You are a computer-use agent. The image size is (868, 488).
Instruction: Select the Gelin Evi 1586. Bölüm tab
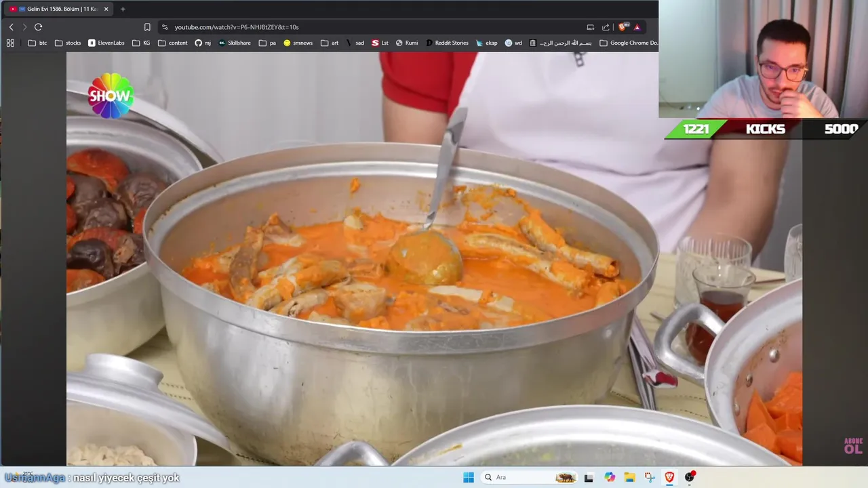58,9
